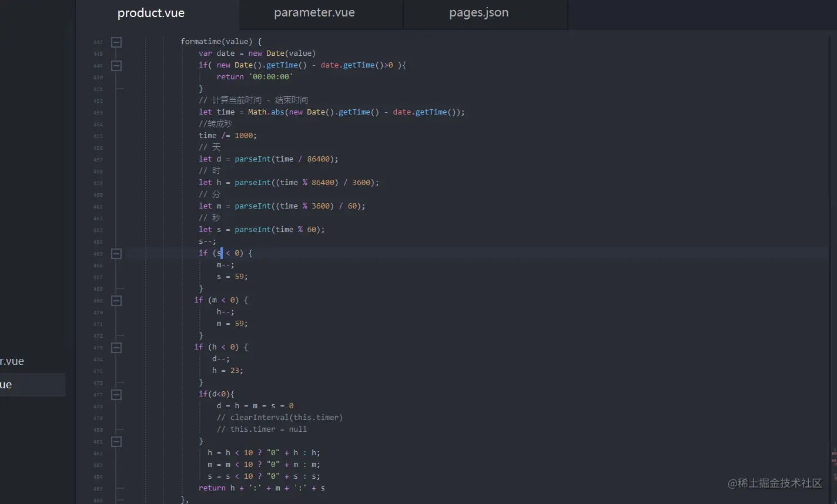Click the let s = parseInt(time % 60) line

coord(262,230)
